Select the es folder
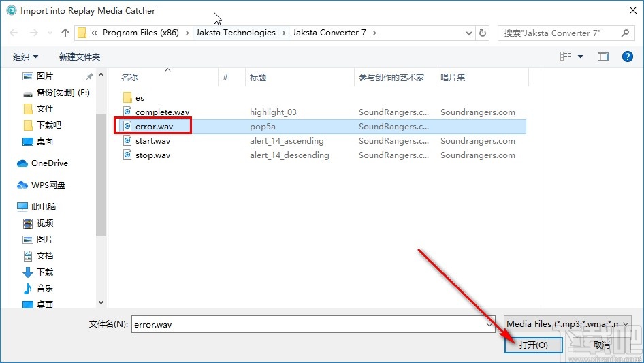644x363 pixels. tap(140, 98)
